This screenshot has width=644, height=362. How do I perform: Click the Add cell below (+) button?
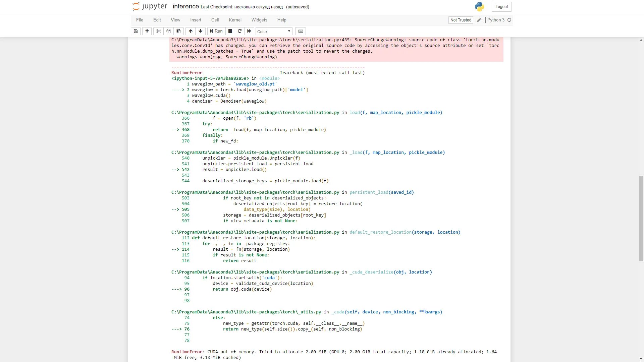click(147, 31)
